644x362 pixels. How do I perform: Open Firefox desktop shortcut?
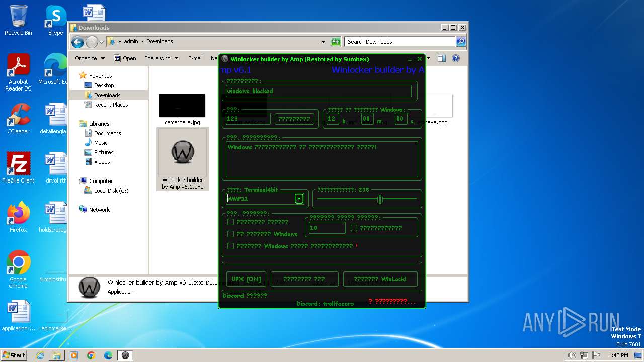tap(18, 217)
